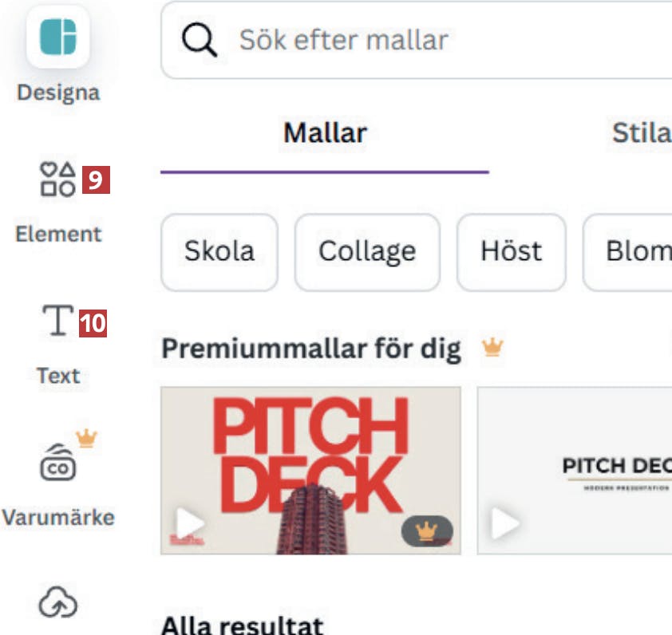Click the Premiummallar för dig heading
The height and width of the screenshot is (635, 672).
311,349
